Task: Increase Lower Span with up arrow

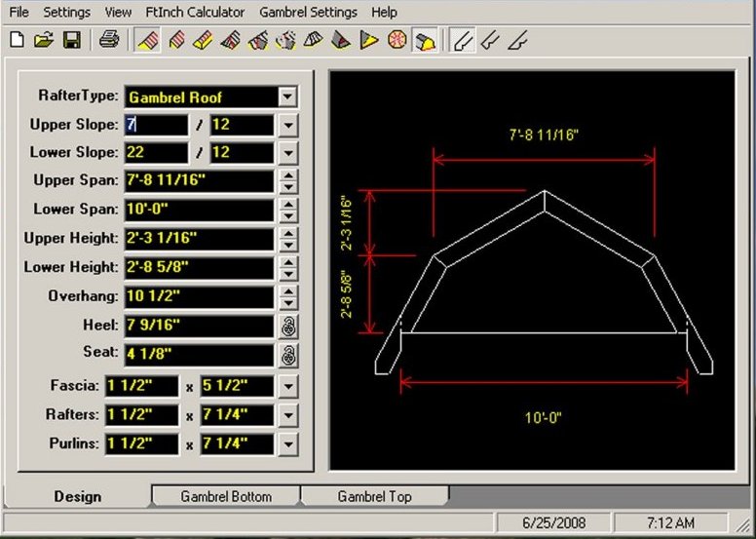Action: click(x=288, y=205)
